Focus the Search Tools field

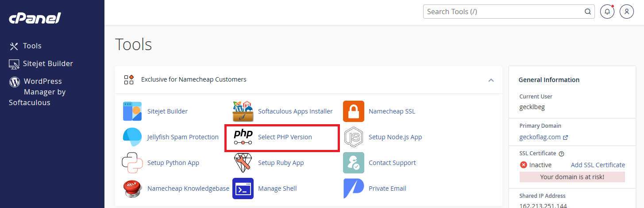pyautogui.click(x=509, y=12)
